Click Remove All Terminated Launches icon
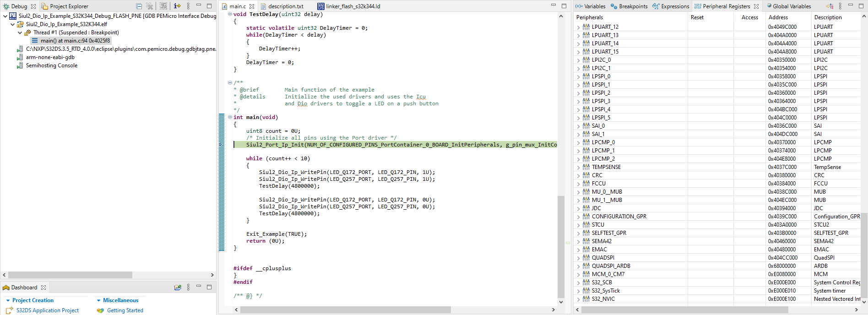 150,6
